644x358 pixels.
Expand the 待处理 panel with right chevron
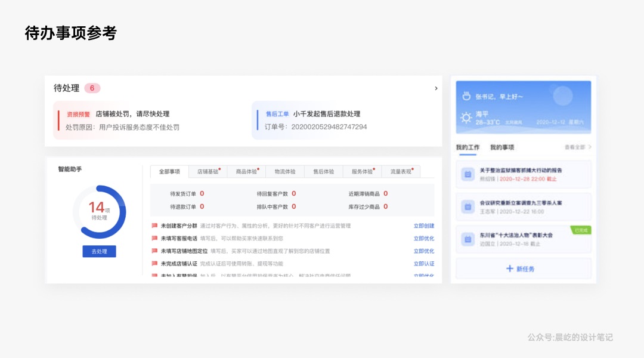pos(436,88)
